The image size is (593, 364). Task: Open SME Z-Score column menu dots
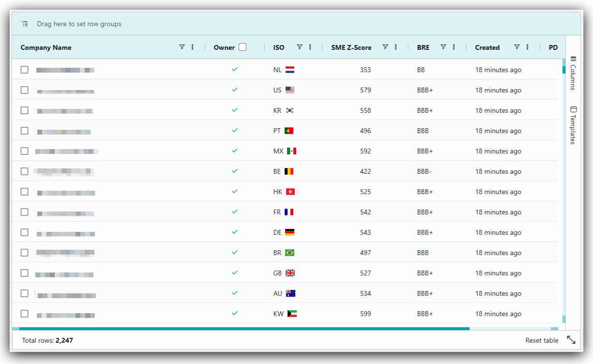click(396, 47)
